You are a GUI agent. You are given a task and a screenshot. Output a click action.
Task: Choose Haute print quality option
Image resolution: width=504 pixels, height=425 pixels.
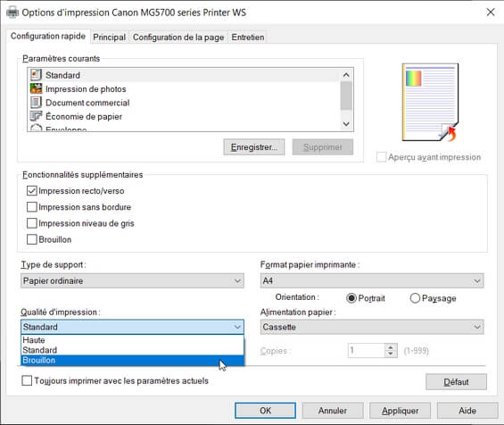pyautogui.click(x=132, y=340)
